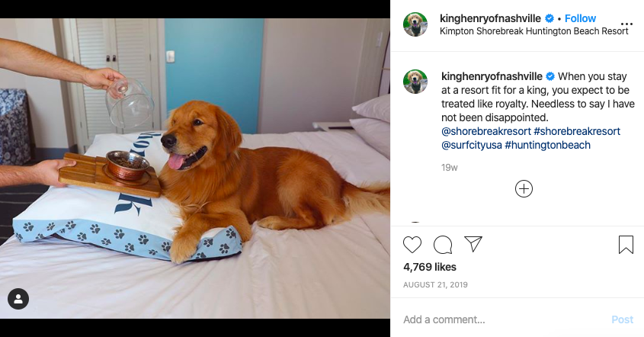Open the #shorebreakresort hashtag
644x337 pixels.
577,131
